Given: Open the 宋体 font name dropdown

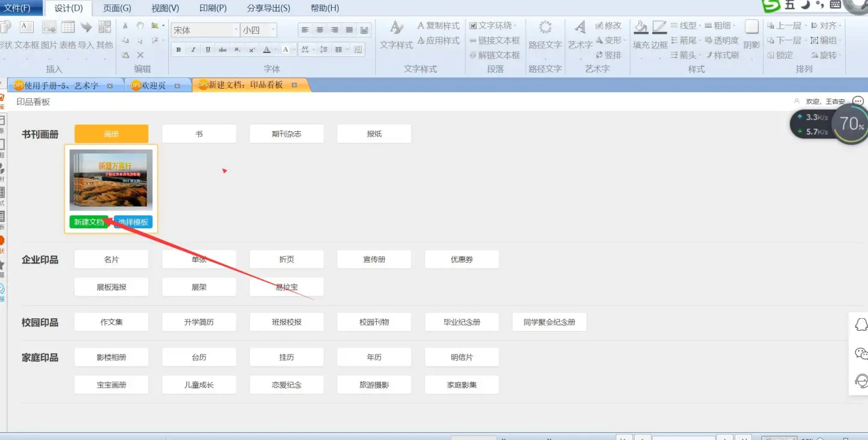Looking at the screenshot, I should click(x=236, y=30).
